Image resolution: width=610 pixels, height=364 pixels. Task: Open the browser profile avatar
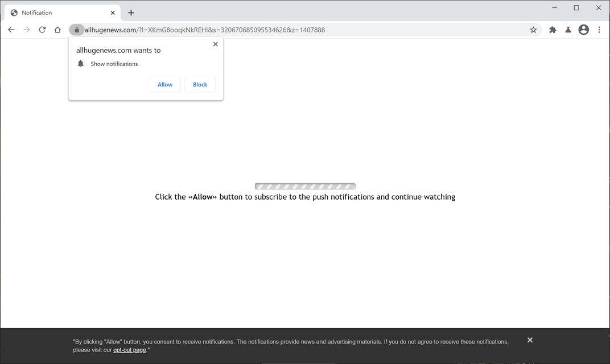(583, 30)
